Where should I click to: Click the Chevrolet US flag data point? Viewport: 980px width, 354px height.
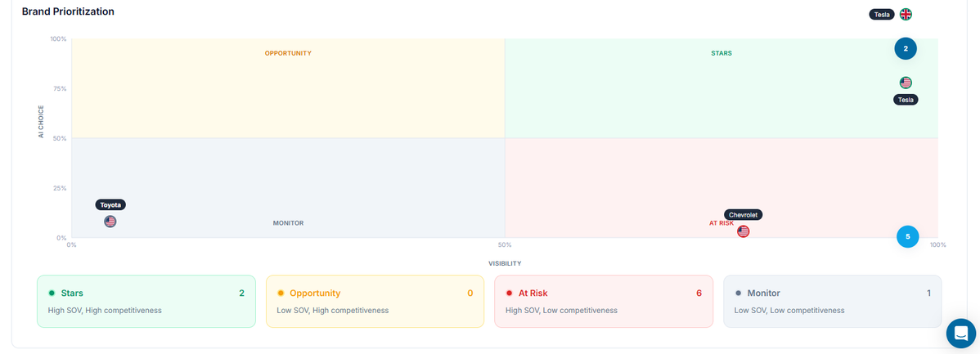click(x=743, y=231)
